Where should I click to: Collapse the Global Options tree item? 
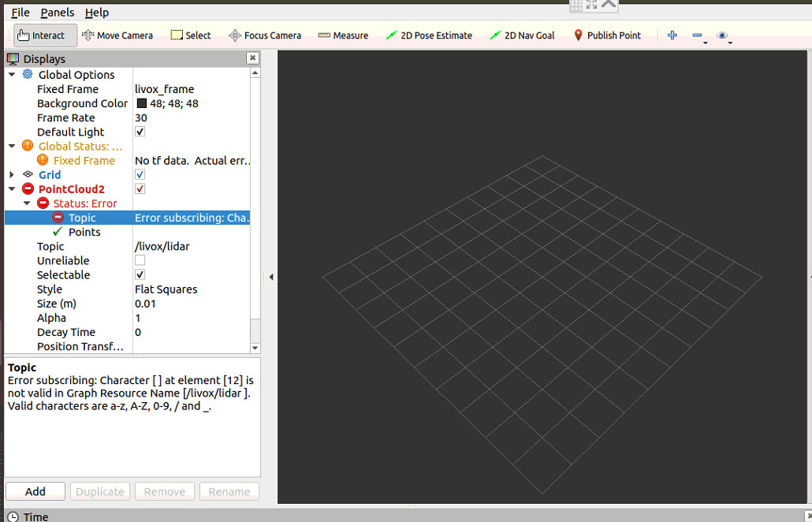(10, 74)
